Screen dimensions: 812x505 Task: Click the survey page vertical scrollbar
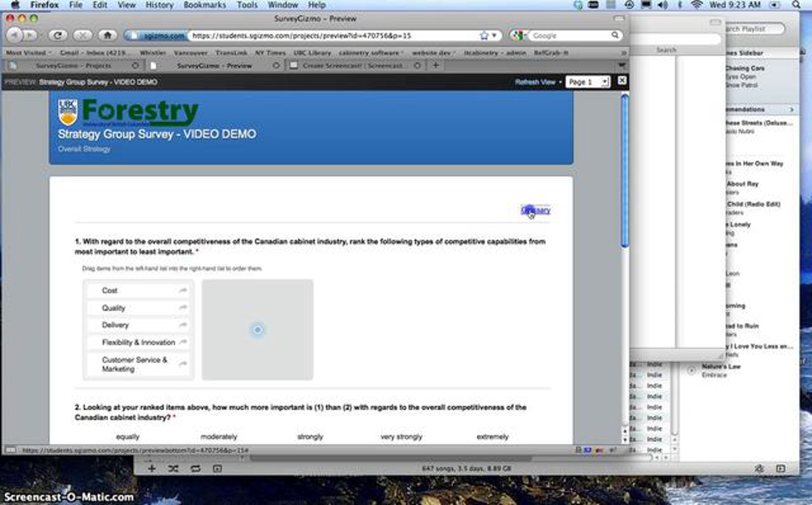[625, 171]
